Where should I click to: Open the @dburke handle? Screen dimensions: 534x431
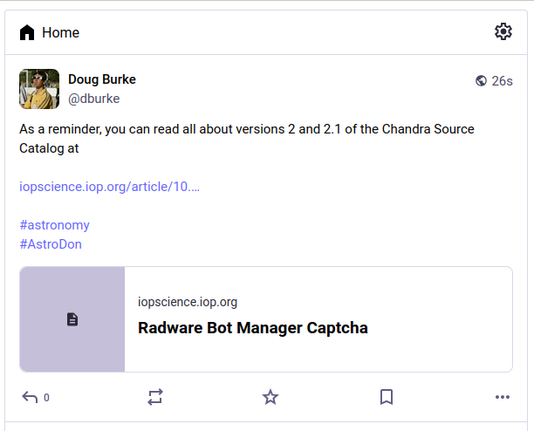click(94, 99)
